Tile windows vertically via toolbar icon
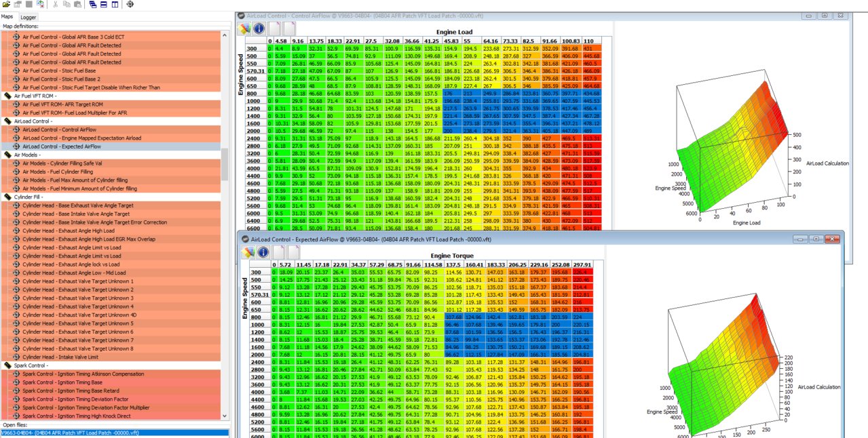Viewport: 868px width, 438px height. (114, 4)
